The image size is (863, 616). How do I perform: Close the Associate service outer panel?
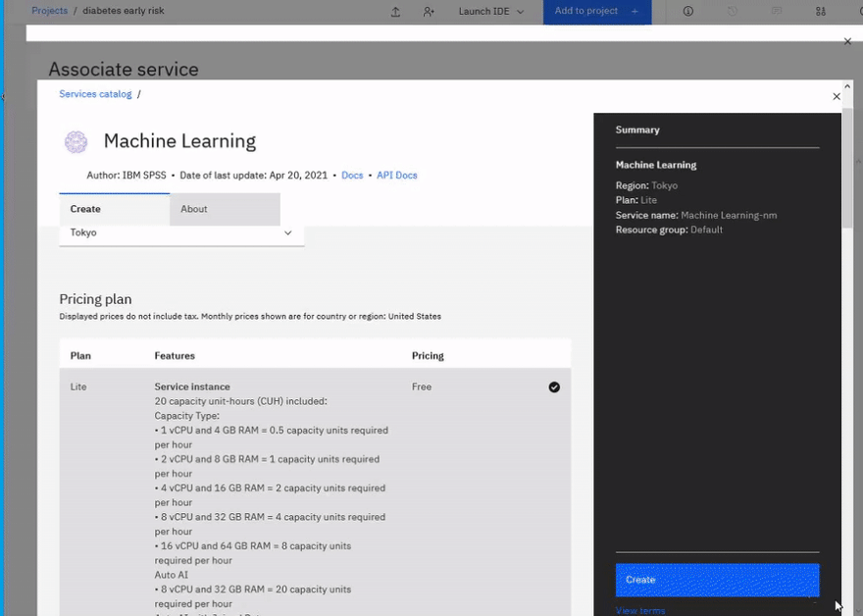847,41
